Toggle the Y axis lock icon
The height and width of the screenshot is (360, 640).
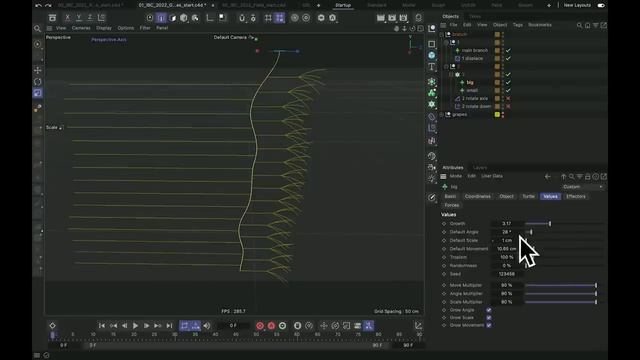click(78, 18)
